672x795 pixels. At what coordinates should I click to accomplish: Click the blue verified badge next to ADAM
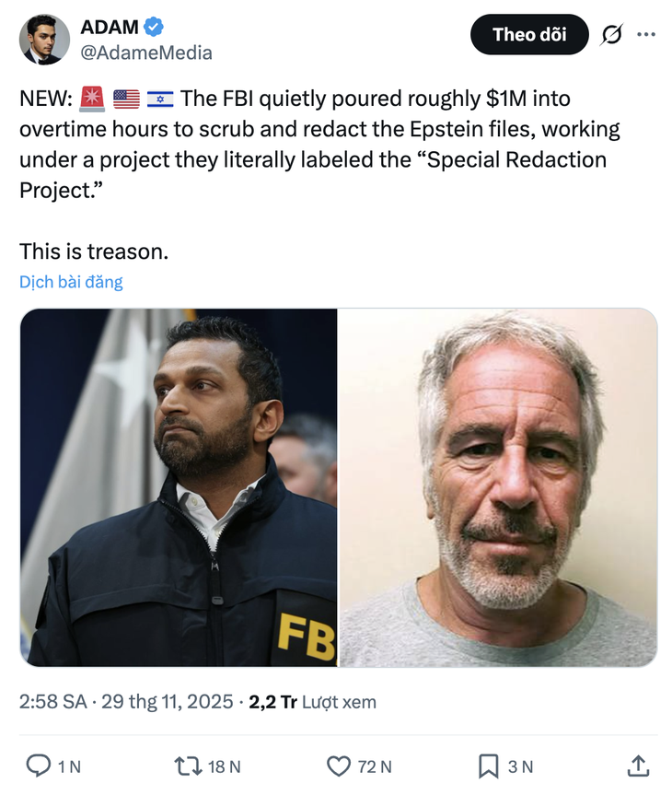tap(154, 28)
